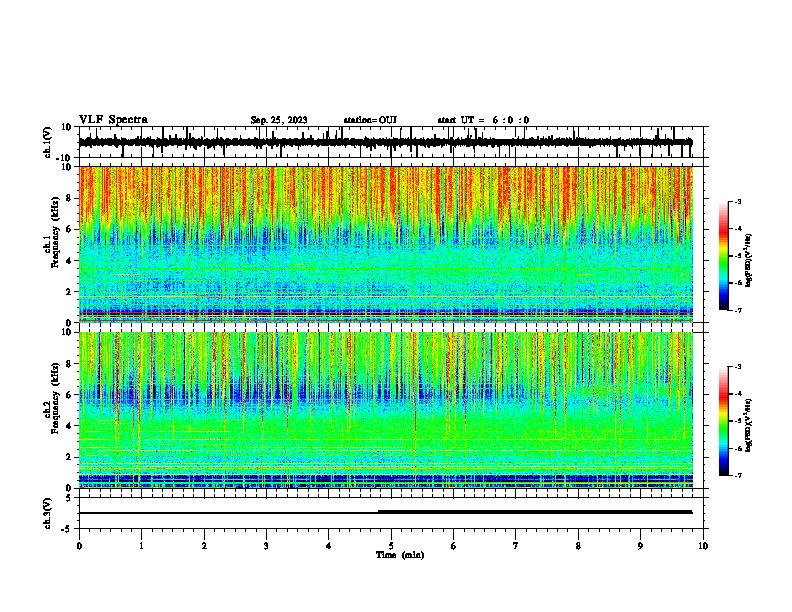The height and width of the screenshot is (612, 792).
Task: Click the '5' tick on the time axis
Action: (x=391, y=546)
